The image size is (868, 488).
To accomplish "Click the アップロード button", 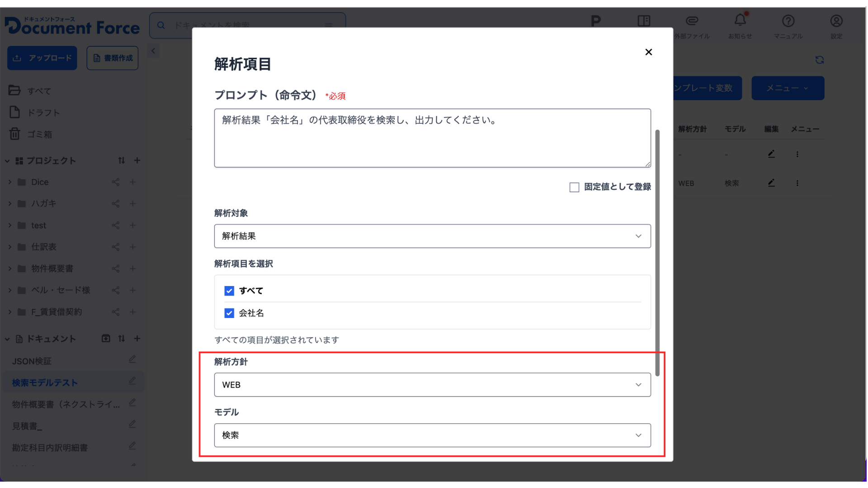I will [x=42, y=58].
